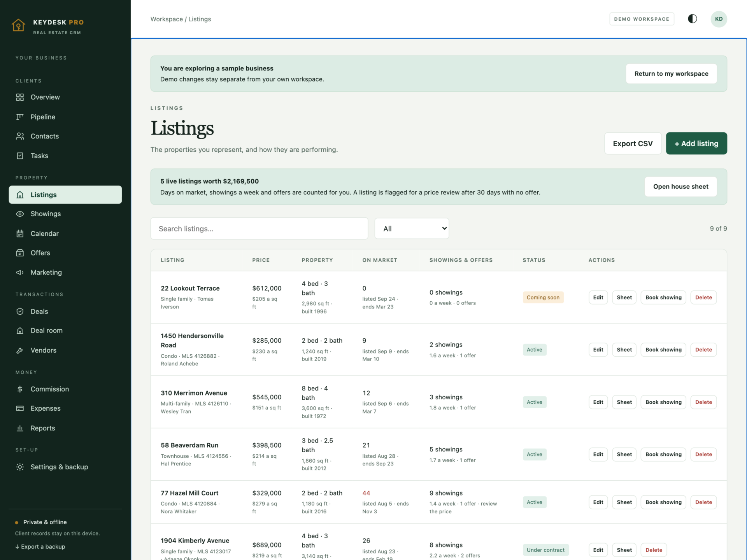The height and width of the screenshot is (560, 747).
Task: Click the Reports bar chart icon
Action: [x=20, y=428]
